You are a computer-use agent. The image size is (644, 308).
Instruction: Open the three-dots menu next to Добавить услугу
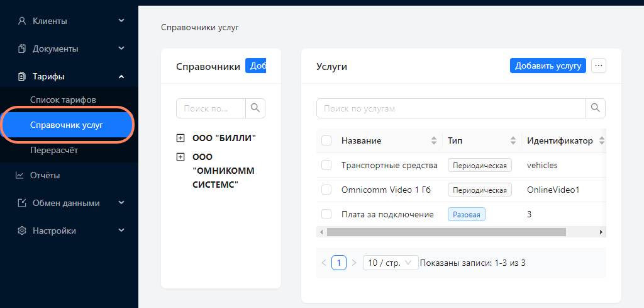[x=599, y=66]
